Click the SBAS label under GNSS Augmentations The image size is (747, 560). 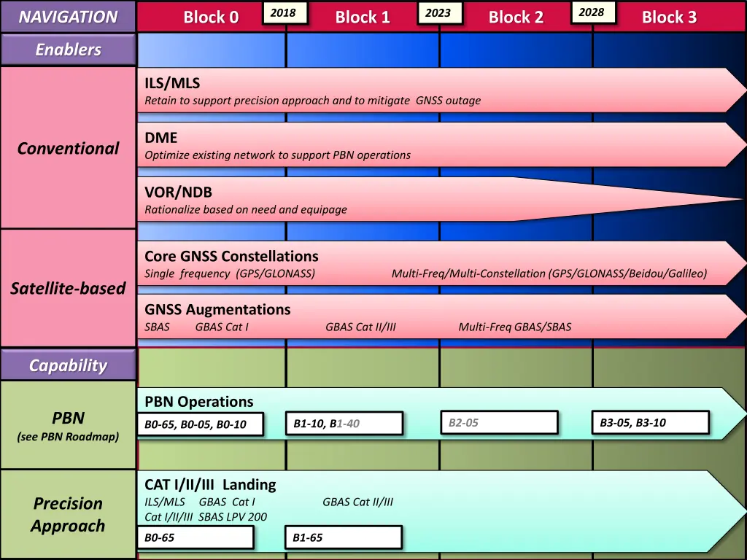[x=158, y=327]
